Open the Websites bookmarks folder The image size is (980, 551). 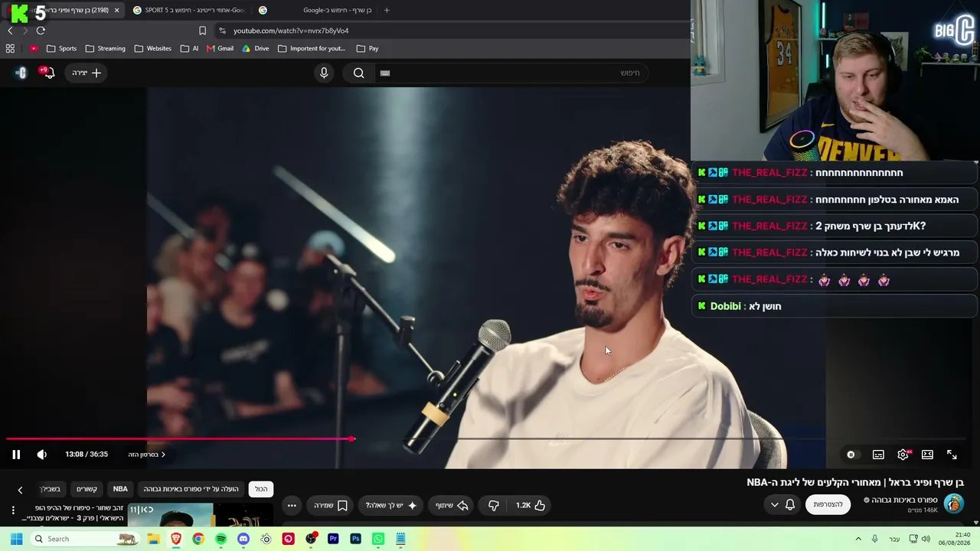pos(152,48)
